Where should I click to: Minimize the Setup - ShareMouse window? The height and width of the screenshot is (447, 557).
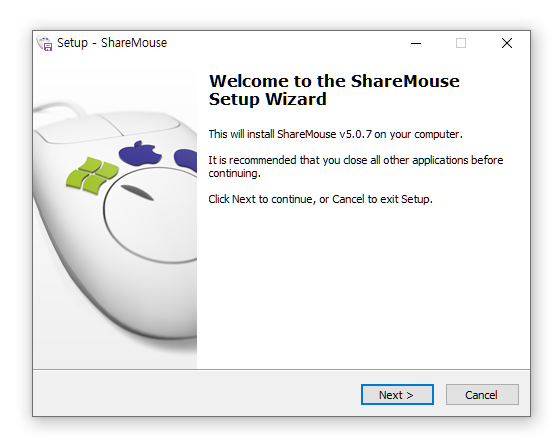point(416,43)
